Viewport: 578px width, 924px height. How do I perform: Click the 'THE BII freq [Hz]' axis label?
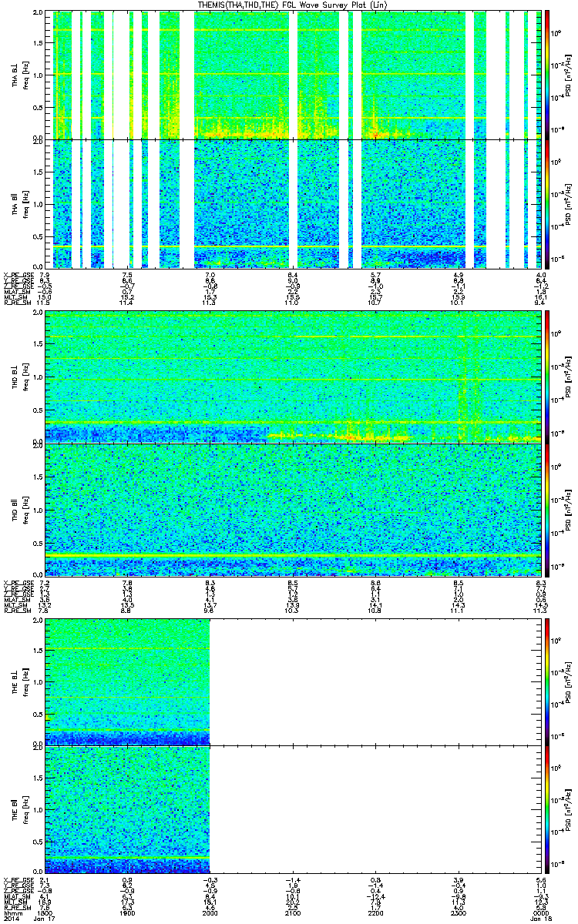tap(19, 809)
